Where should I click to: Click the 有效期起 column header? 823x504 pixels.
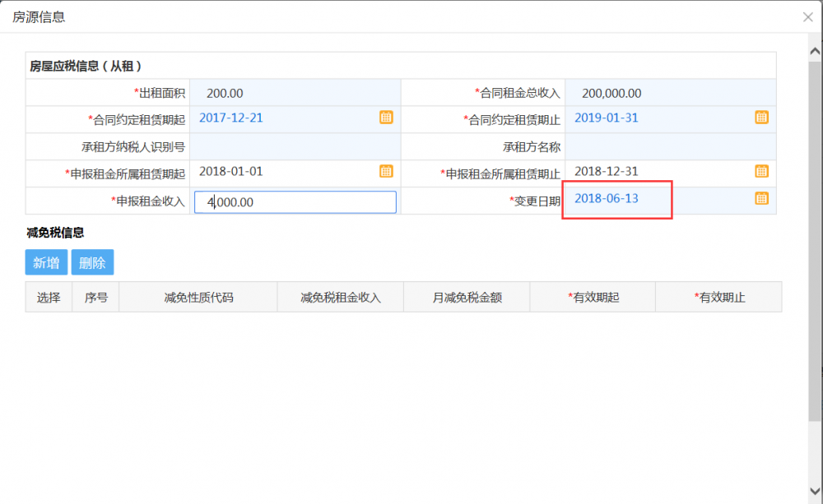593,298
